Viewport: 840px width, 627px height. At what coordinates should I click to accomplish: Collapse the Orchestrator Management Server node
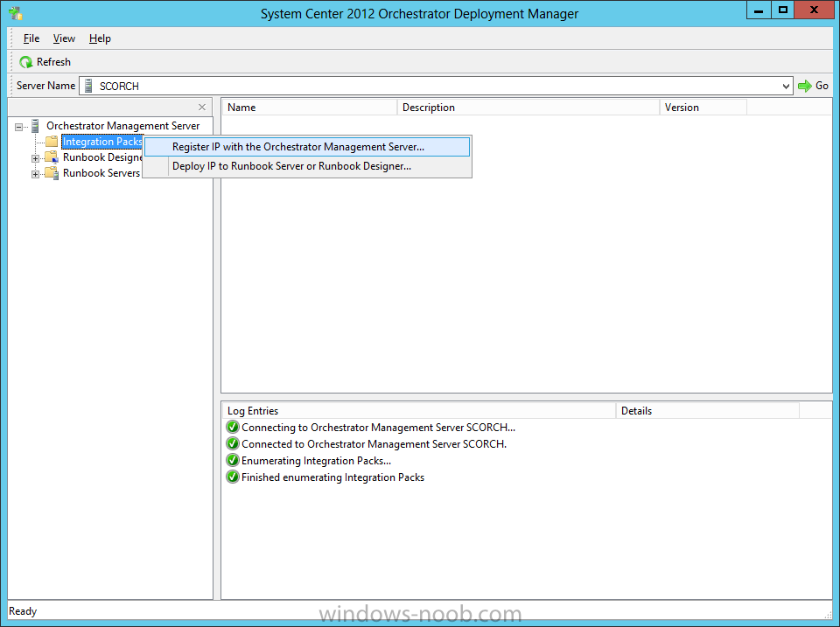click(x=18, y=127)
